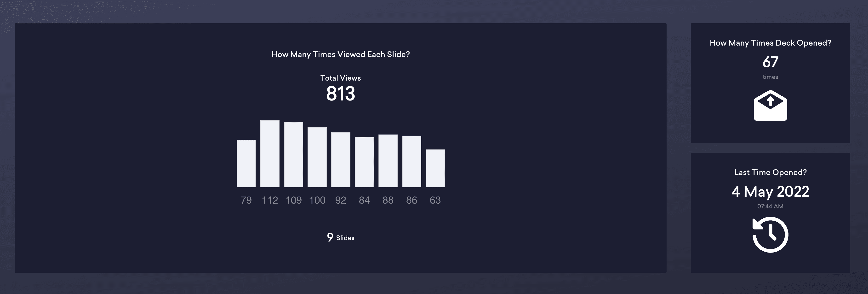Select the bar labeled 109 views

[293, 155]
